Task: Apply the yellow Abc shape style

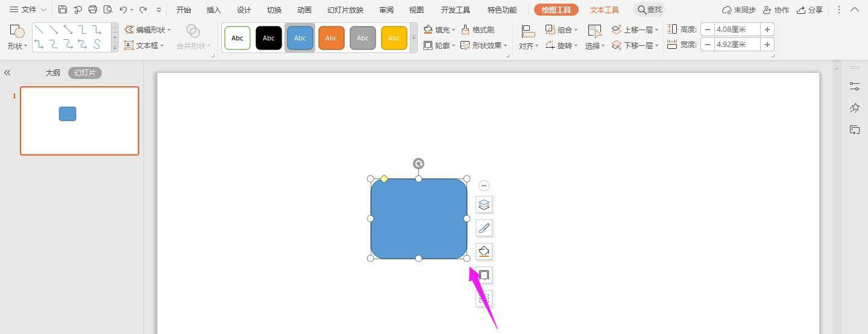Action: [x=394, y=38]
